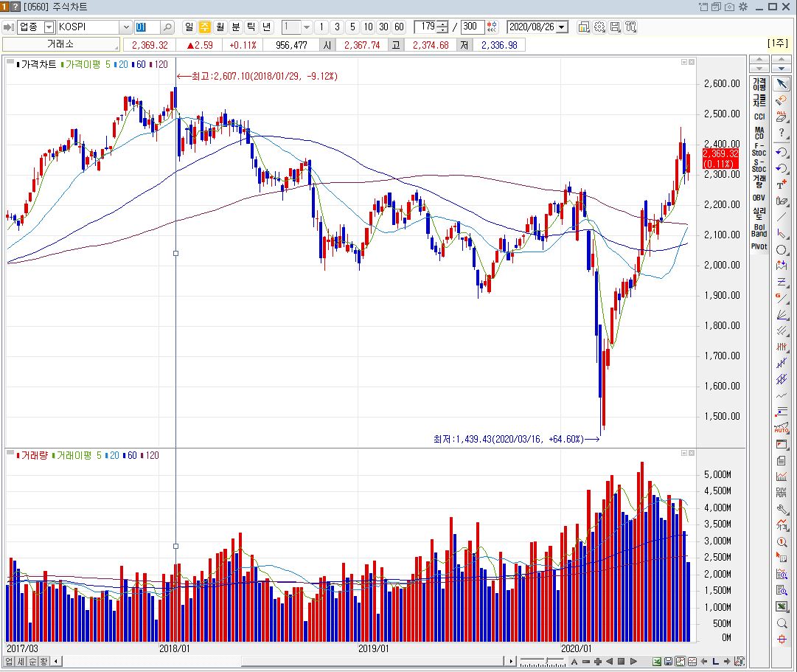This screenshot has width=797, height=672.
Task: Select the arrow pointer drawing tool
Action: 782,84
